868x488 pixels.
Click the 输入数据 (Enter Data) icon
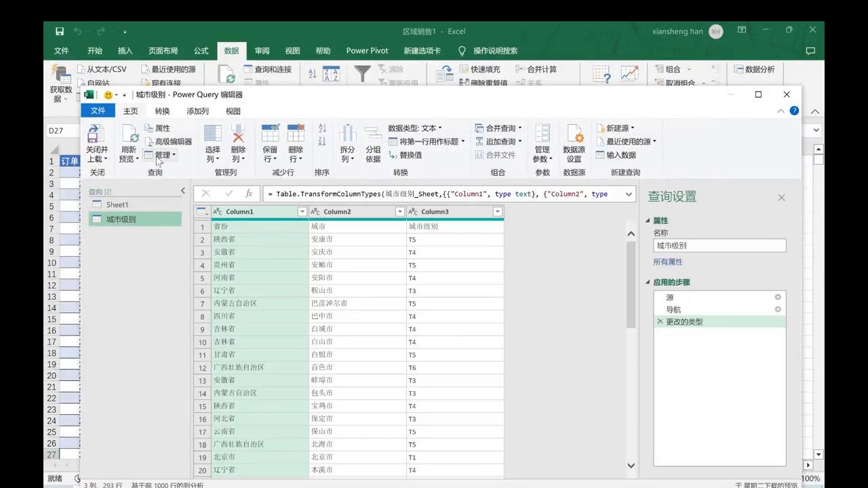(620, 155)
